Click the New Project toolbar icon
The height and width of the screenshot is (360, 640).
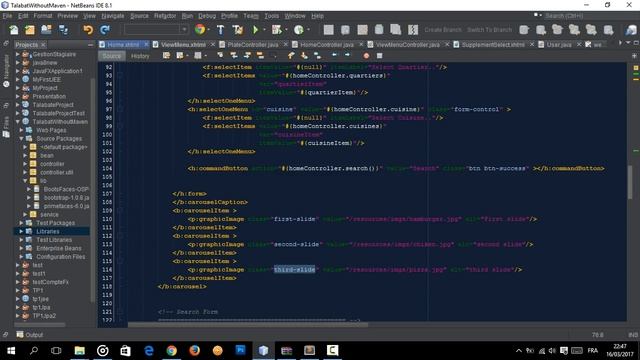(x=30, y=30)
